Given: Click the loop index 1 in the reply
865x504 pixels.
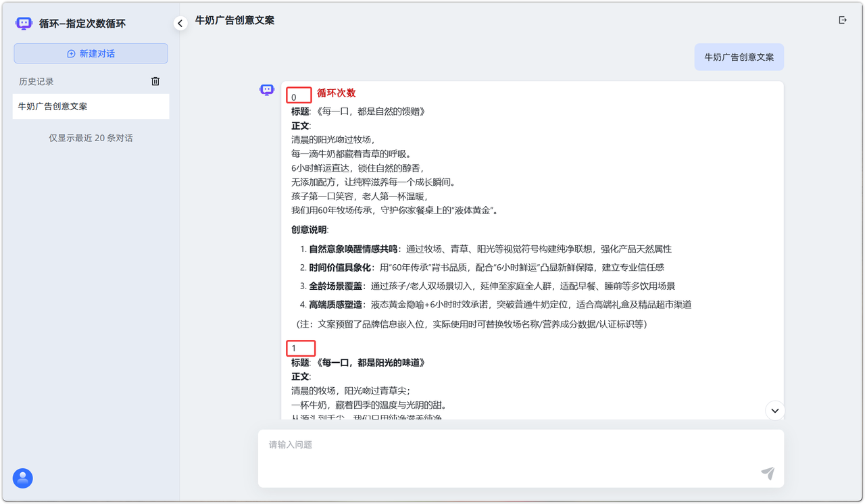Looking at the screenshot, I should tap(294, 349).
